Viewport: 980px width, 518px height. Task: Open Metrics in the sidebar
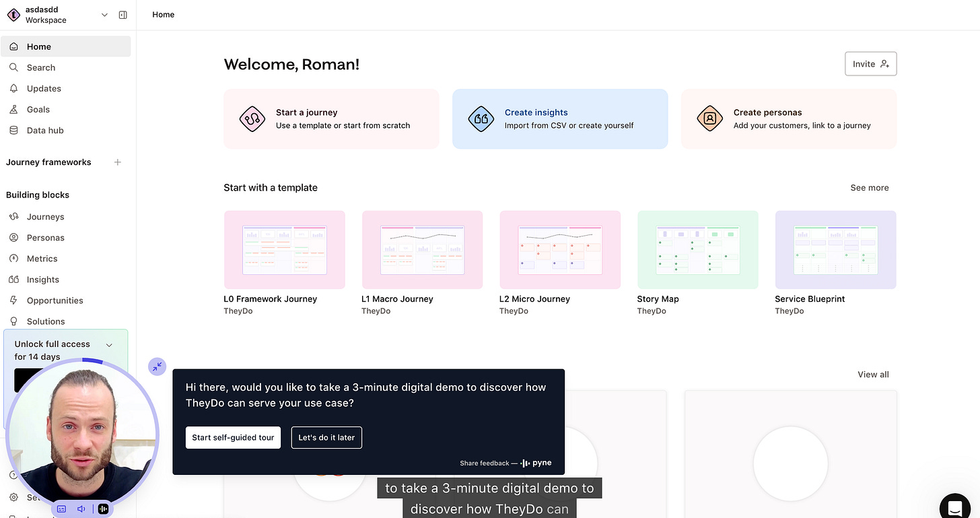pos(65,259)
